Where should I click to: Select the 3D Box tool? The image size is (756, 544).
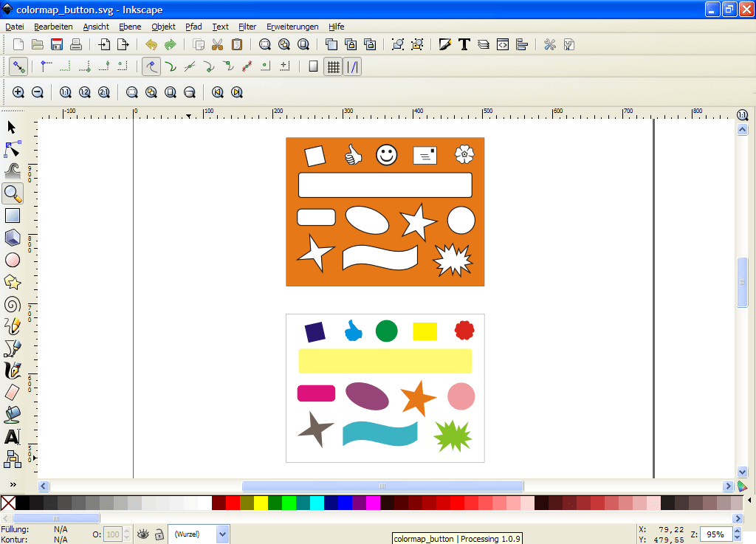pyautogui.click(x=12, y=238)
